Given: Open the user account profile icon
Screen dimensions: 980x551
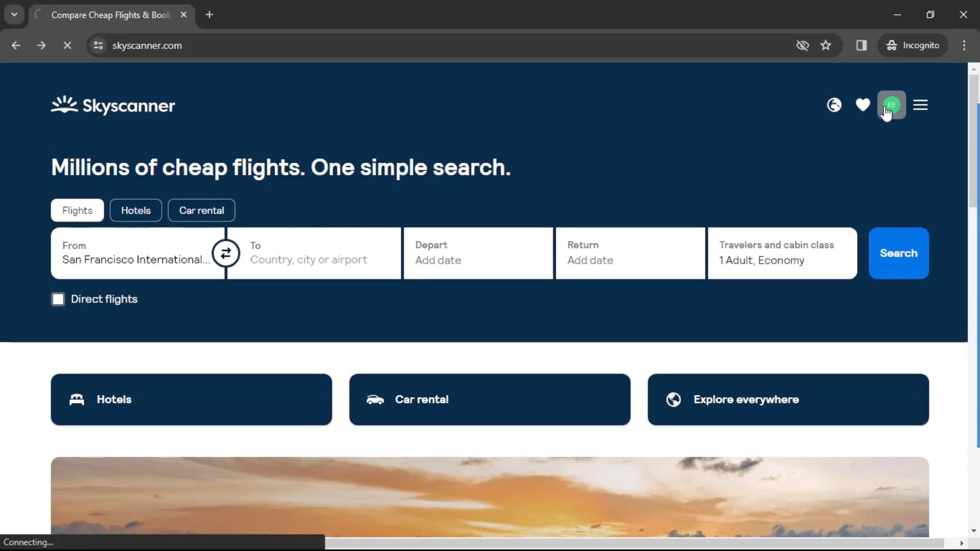Looking at the screenshot, I should (x=892, y=104).
